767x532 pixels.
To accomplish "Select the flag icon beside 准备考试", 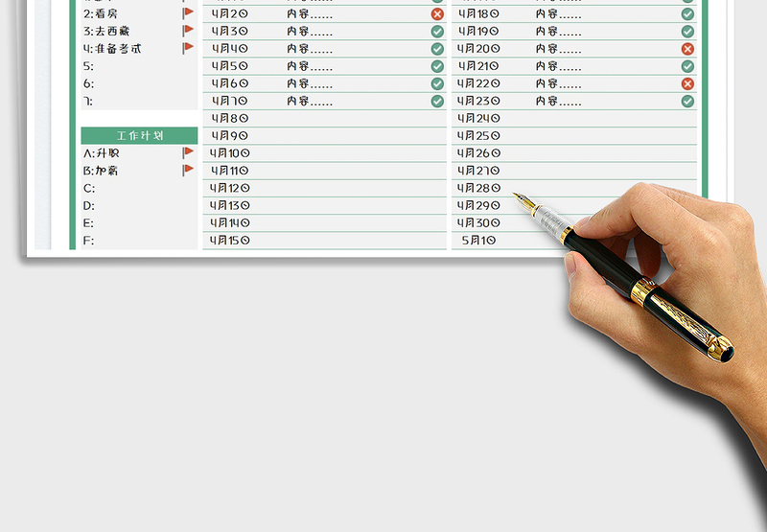I will (x=188, y=48).
